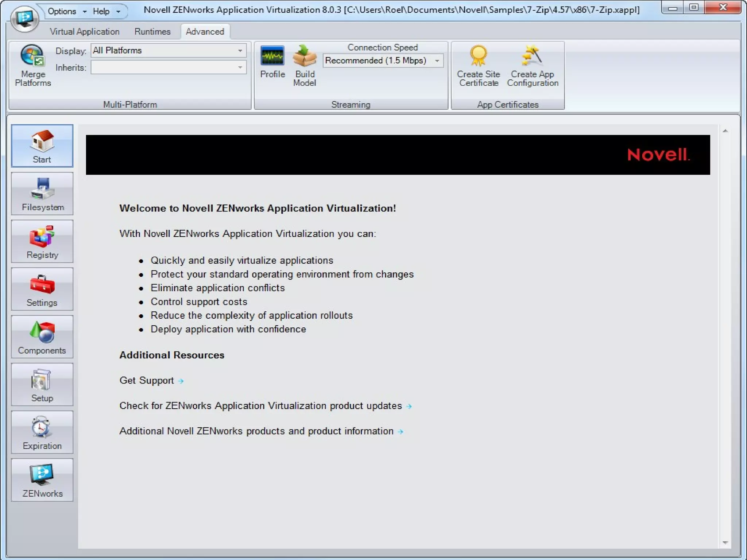Open the Setup panel
Image resolution: width=747 pixels, height=560 pixels.
[42, 385]
